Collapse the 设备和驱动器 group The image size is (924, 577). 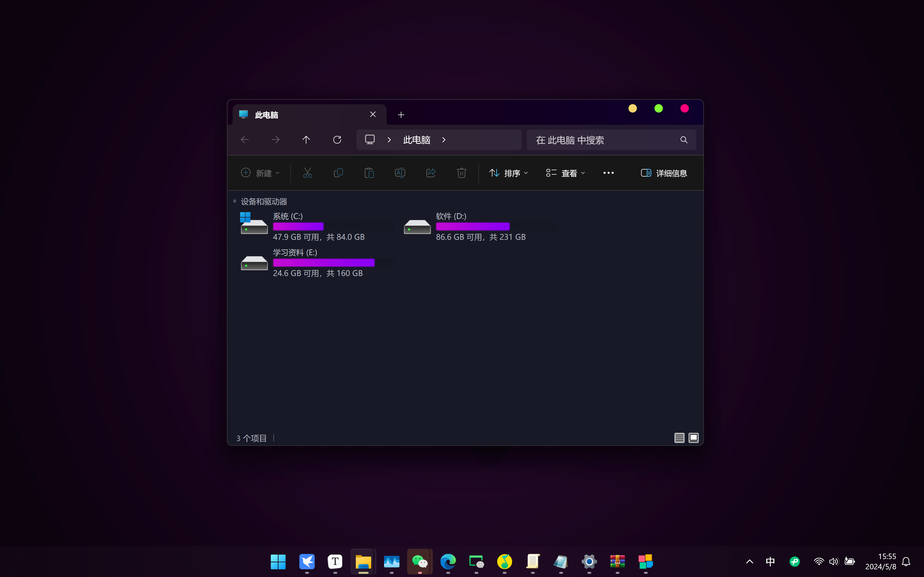pyautogui.click(x=235, y=201)
